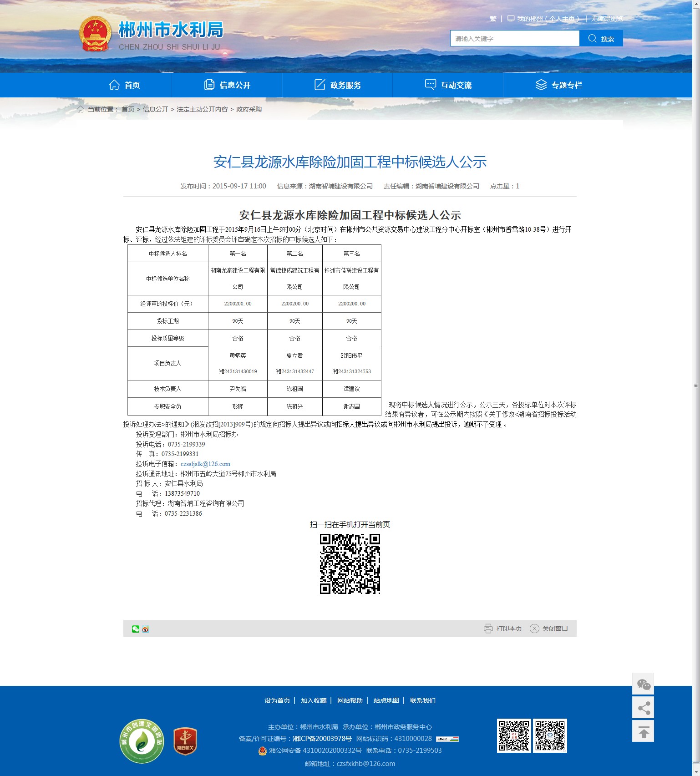Viewport: 700px width, 776px height.
Task: Jump to top with floating arrow button
Action: (x=643, y=731)
